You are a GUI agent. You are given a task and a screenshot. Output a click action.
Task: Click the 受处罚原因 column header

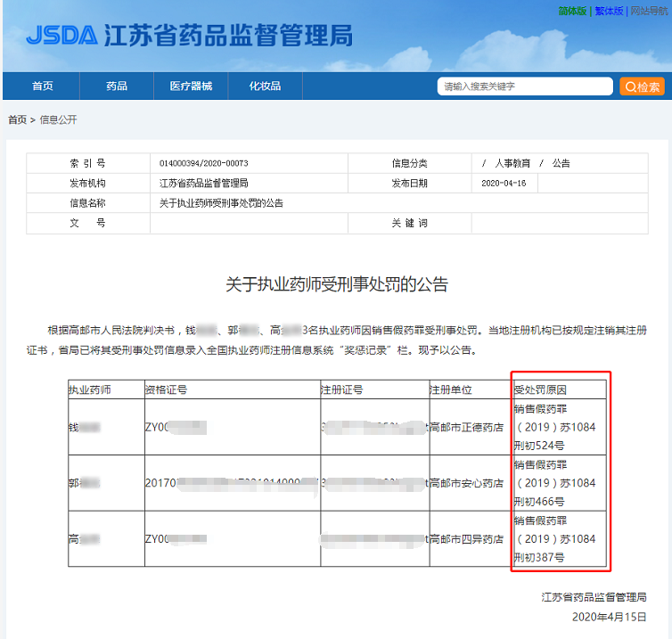(x=541, y=390)
